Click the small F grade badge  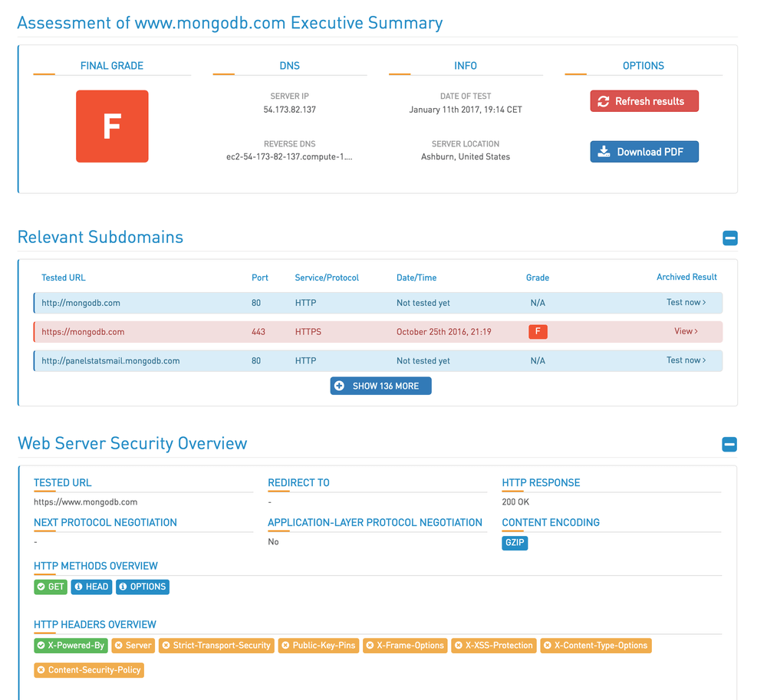click(x=538, y=331)
